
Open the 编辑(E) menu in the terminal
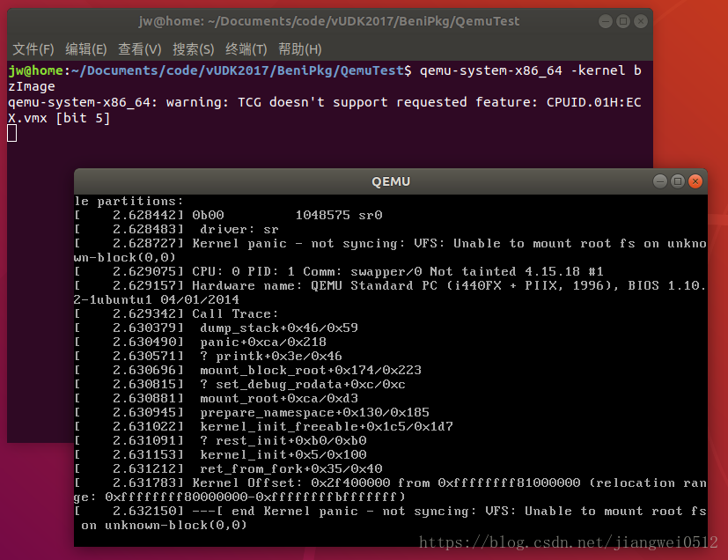tap(86, 49)
